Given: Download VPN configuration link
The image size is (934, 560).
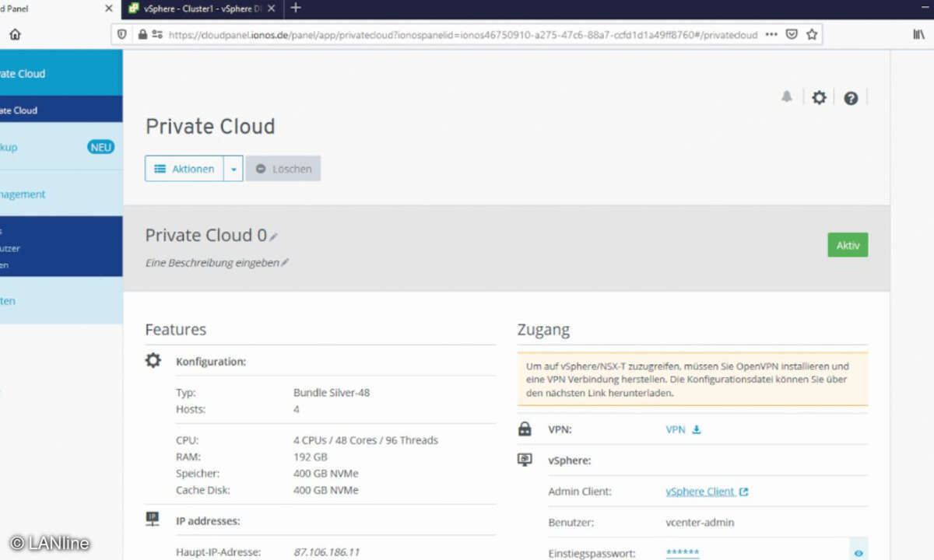Looking at the screenshot, I should (676, 429).
